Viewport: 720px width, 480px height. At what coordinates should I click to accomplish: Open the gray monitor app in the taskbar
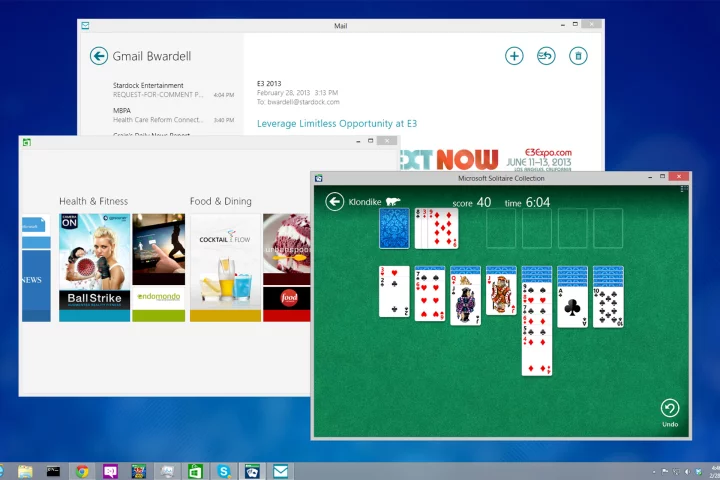click(x=167, y=471)
